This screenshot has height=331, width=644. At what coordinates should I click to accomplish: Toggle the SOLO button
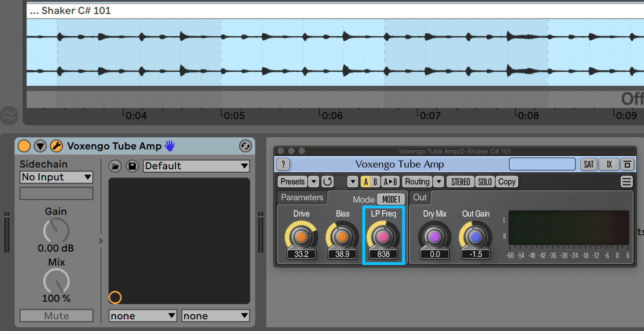[485, 182]
